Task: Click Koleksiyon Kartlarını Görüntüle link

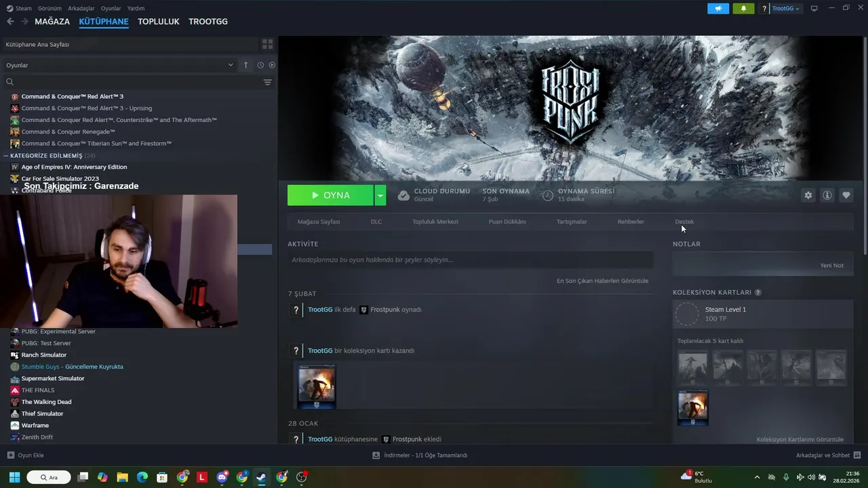Action: [800, 439]
